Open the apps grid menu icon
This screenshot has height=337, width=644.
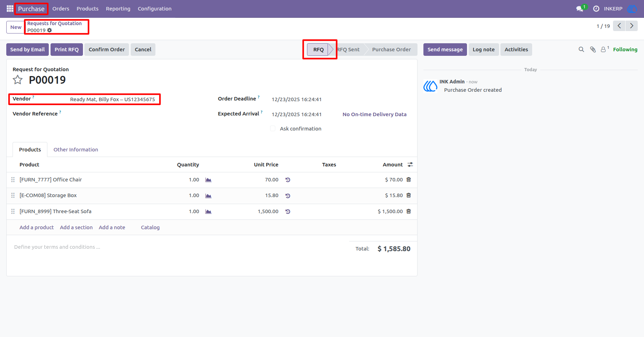10,8
